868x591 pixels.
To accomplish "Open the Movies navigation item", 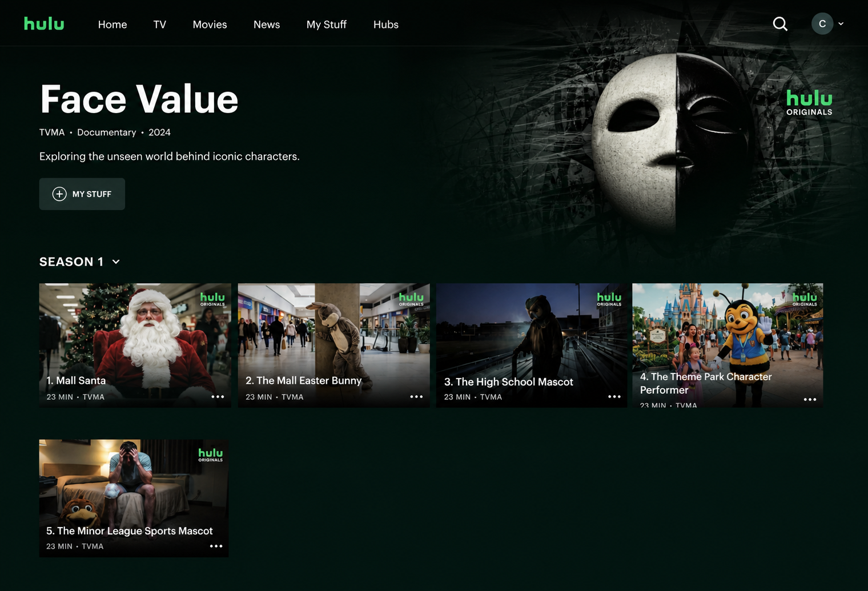I will [210, 25].
